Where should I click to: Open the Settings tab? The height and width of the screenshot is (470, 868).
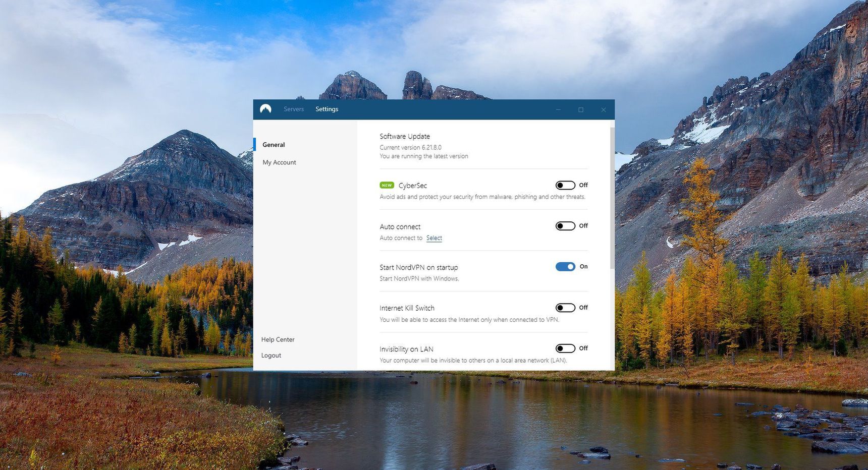[x=327, y=109]
